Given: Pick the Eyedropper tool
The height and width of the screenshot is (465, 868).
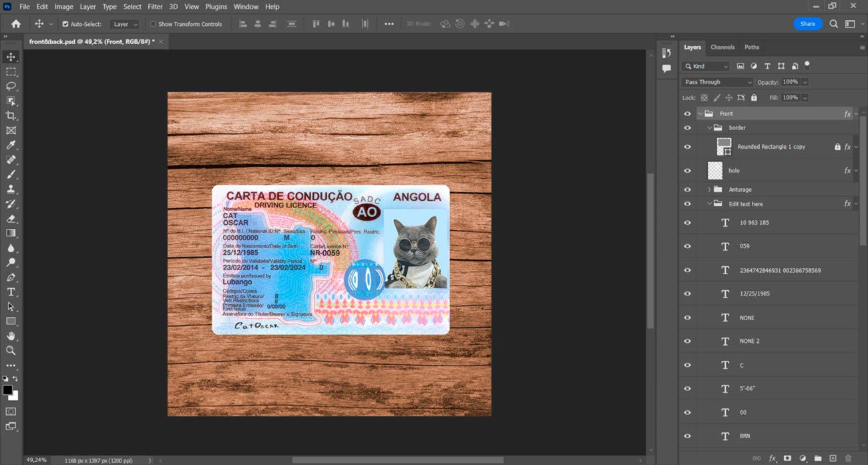Looking at the screenshot, I should point(11,145).
